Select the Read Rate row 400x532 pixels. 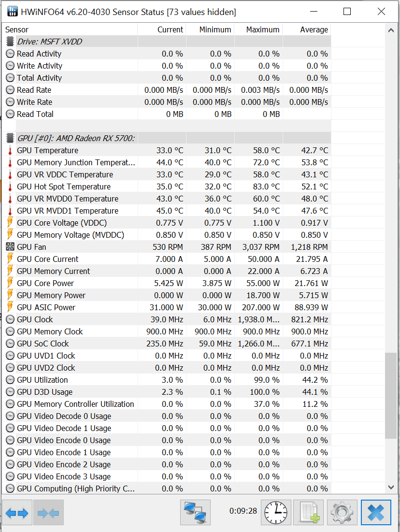(x=167, y=90)
